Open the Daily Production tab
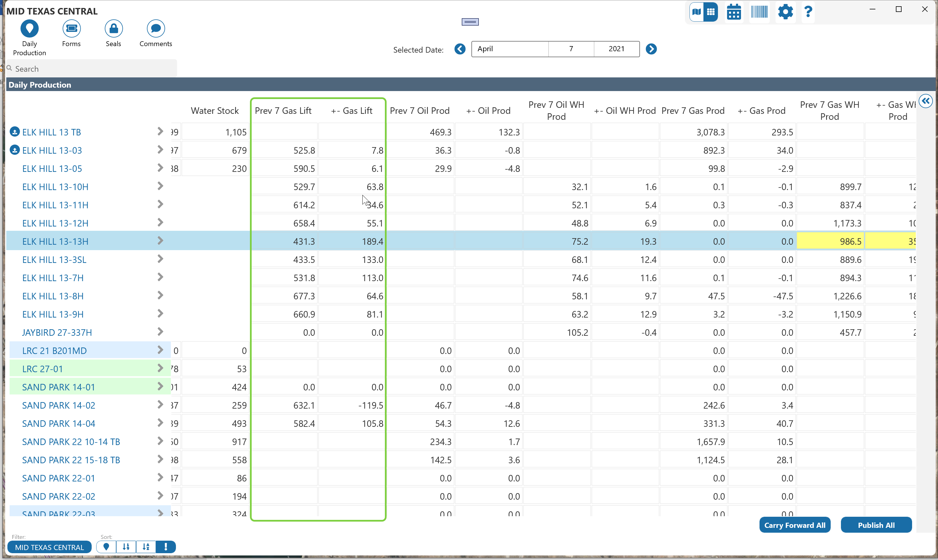 pos(29,29)
